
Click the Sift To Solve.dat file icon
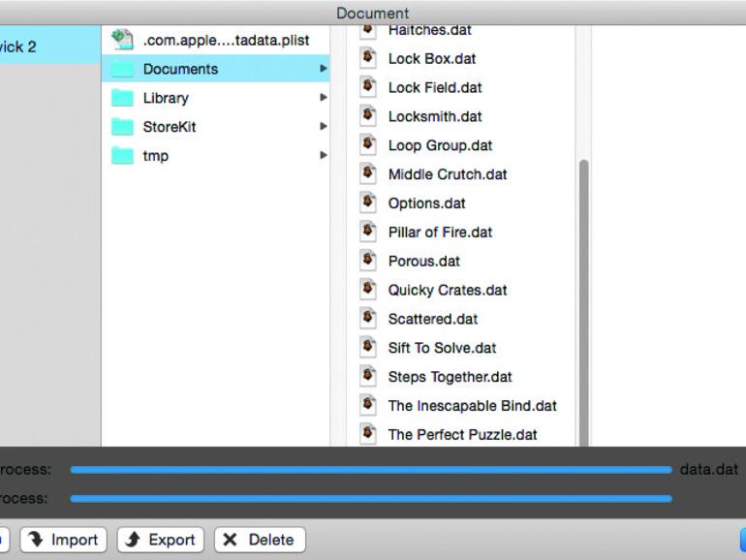pyautogui.click(x=368, y=347)
